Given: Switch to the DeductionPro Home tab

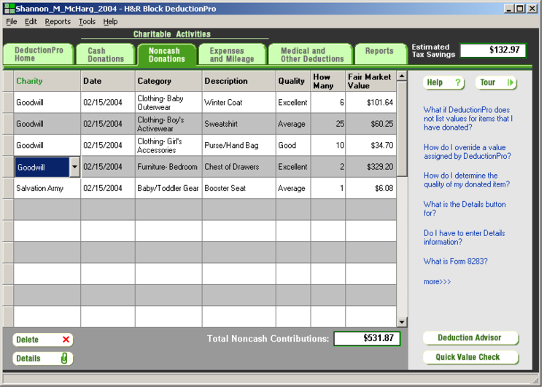Looking at the screenshot, I should click(39, 55).
